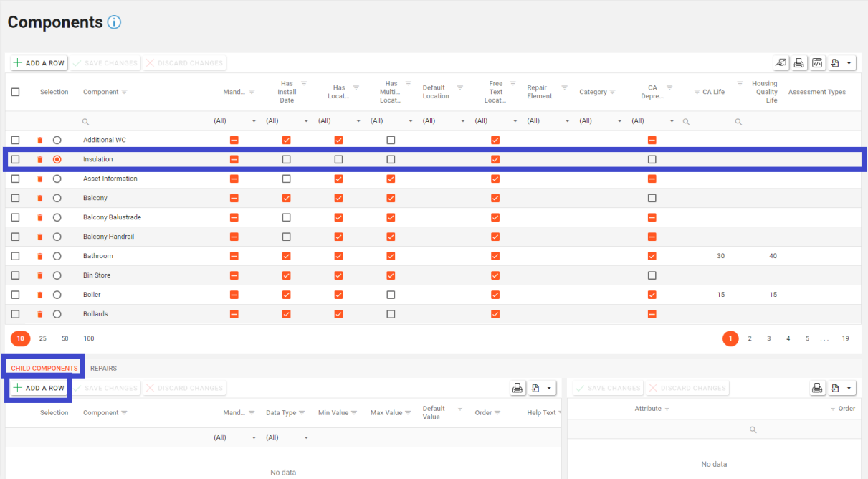Open the code view icon in top toolbar
Screen dimensions: 868x479
pyautogui.click(x=817, y=63)
